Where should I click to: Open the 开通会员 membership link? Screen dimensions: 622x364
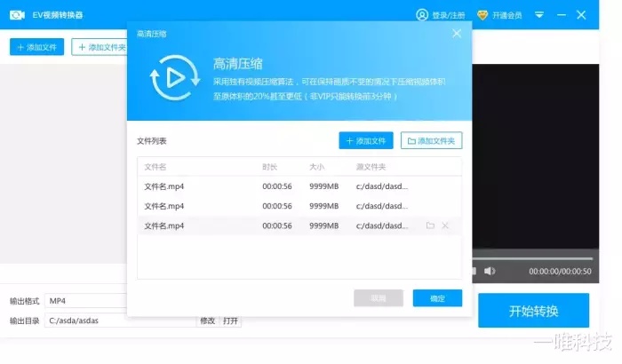pos(506,15)
